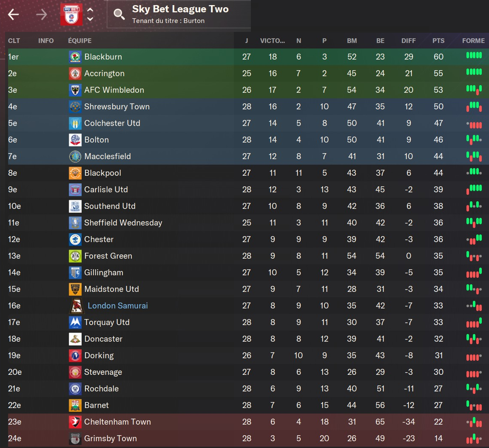This screenshot has height=448, width=489.
Task: Sort table by DIFF column header
Action: point(409,41)
